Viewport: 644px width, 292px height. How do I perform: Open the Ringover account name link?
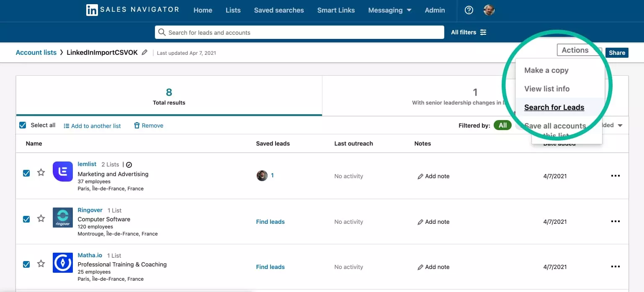point(90,210)
